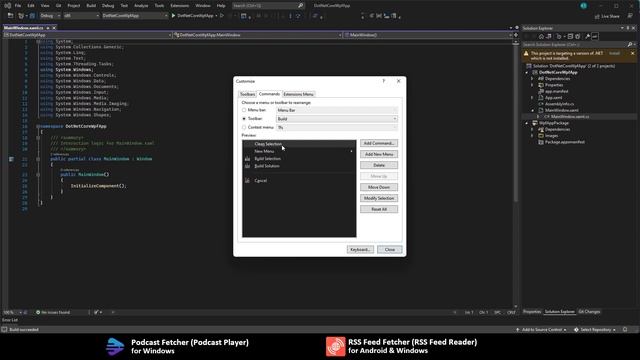This screenshot has width=640, height=360.
Task: Click the Add Command... button
Action: pos(379,143)
